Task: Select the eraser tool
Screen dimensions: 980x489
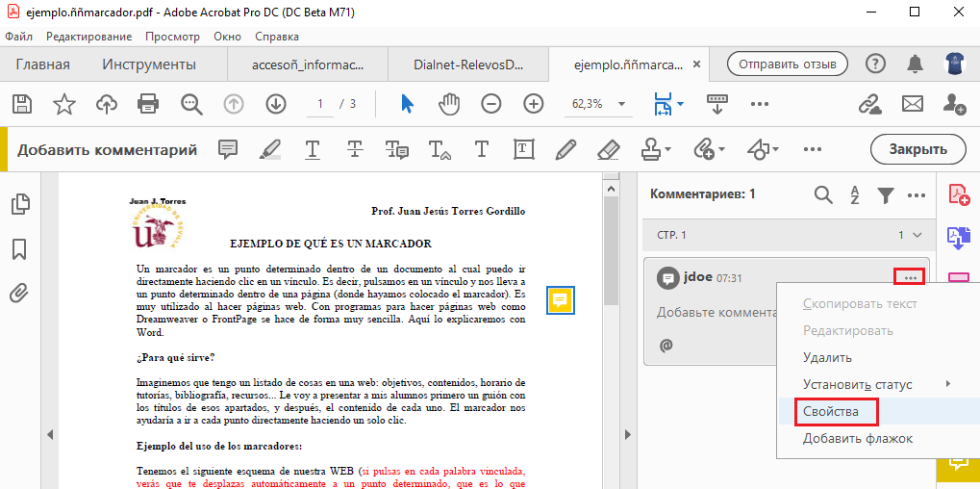Action: click(x=608, y=149)
